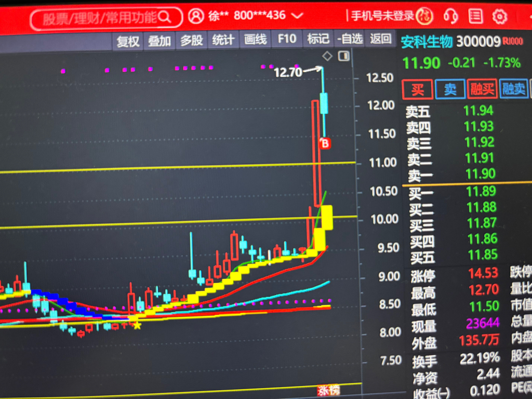532x399 pixels.
Task: Click stock name 安科生物
Action: pyautogui.click(x=427, y=42)
